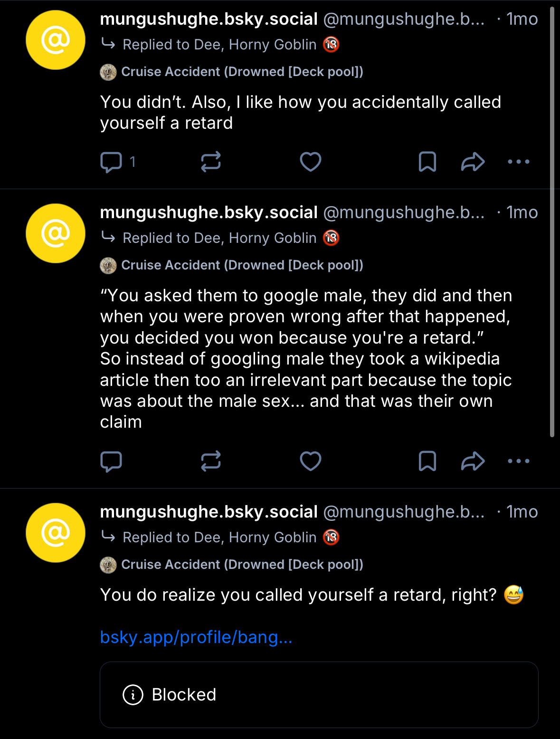Image resolution: width=560 pixels, height=739 pixels.
Task: Like the first post
Action: tap(311, 162)
